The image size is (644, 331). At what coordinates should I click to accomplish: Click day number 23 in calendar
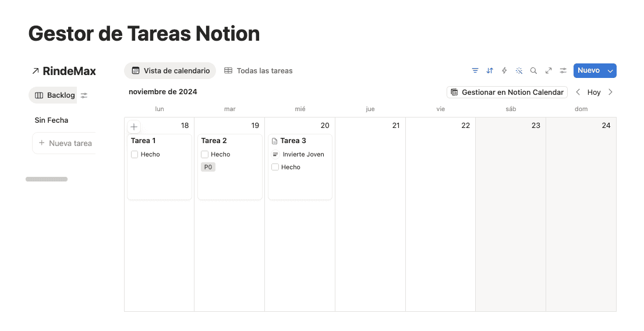536,126
